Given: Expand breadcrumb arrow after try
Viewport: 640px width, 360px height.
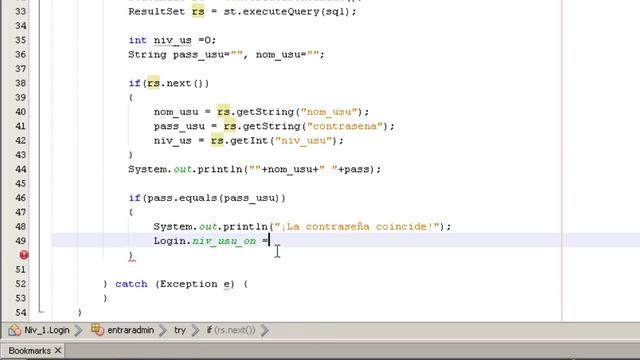Looking at the screenshot, I should pos(196,330).
